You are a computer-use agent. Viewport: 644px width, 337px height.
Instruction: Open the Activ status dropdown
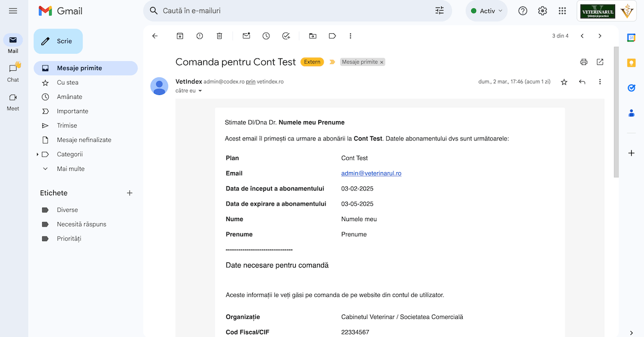(x=487, y=11)
